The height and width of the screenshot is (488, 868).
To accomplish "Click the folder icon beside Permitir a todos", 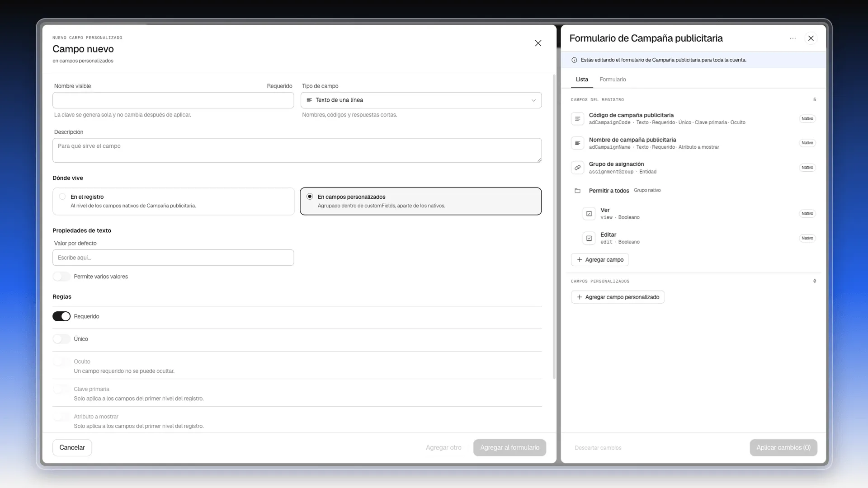I will pos(577,191).
